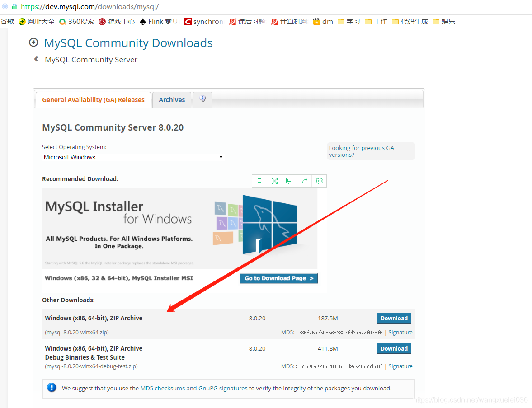Click the dropdown arrow on Microsoft Windows selector
532x408 pixels.
coord(221,157)
